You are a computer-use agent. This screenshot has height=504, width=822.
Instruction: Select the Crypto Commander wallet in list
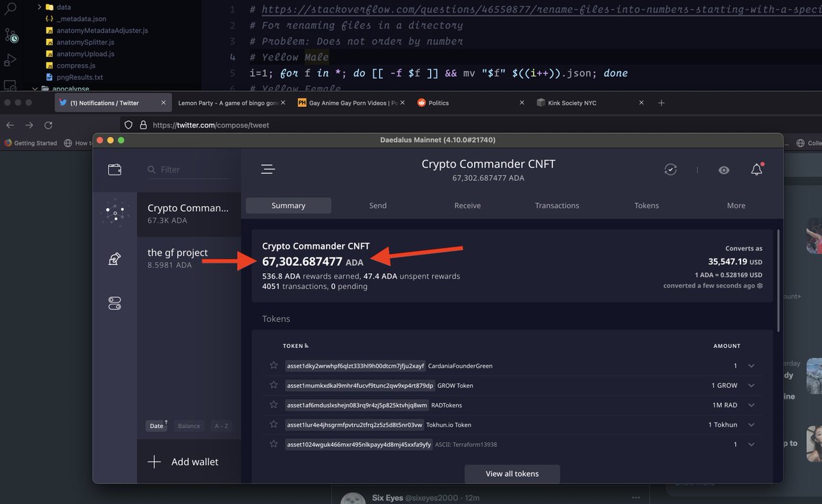tap(189, 213)
